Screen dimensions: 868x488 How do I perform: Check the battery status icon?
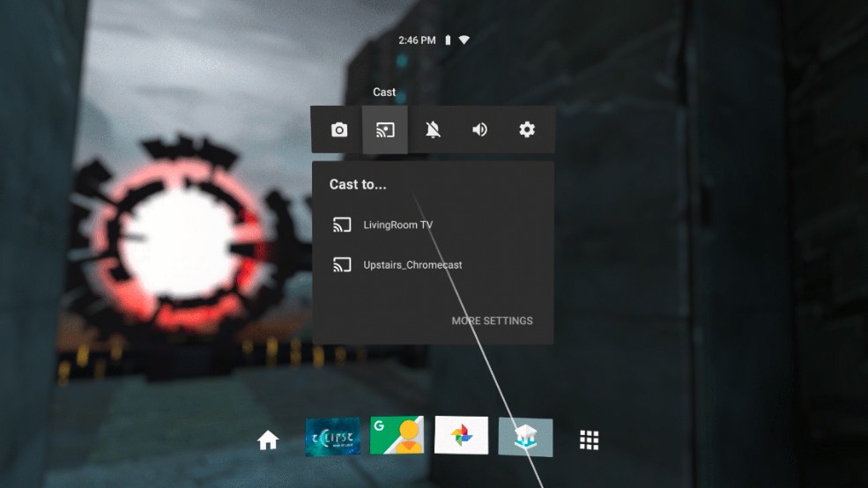448,40
